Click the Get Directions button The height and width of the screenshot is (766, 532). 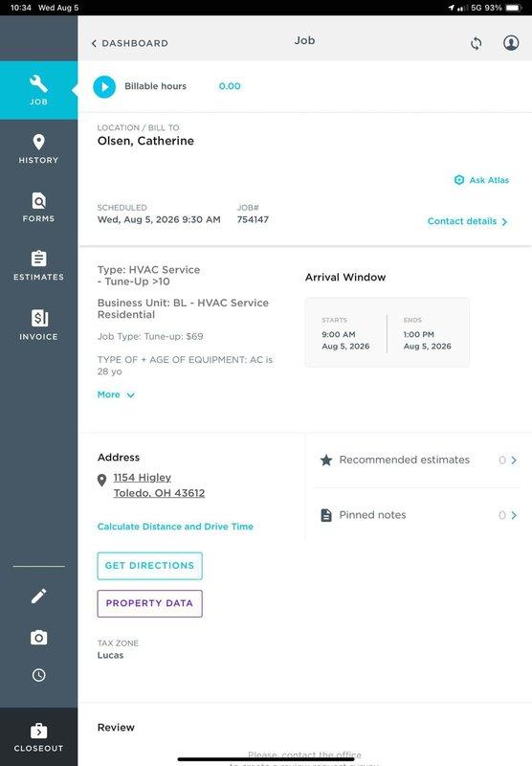(x=150, y=566)
